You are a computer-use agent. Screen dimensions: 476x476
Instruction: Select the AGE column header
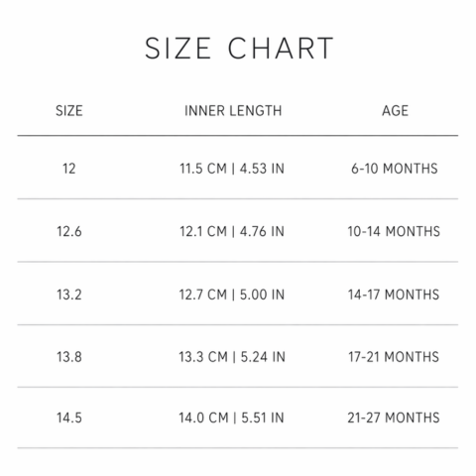coord(395,111)
